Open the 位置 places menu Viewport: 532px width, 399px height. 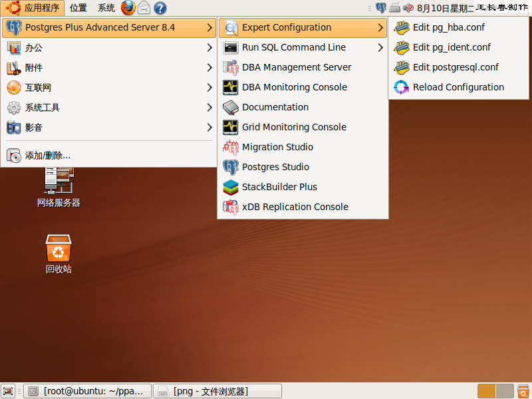tap(78, 8)
